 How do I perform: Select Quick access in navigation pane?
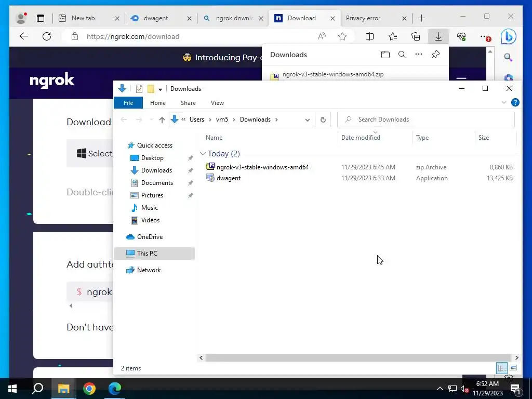[x=155, y=145]
